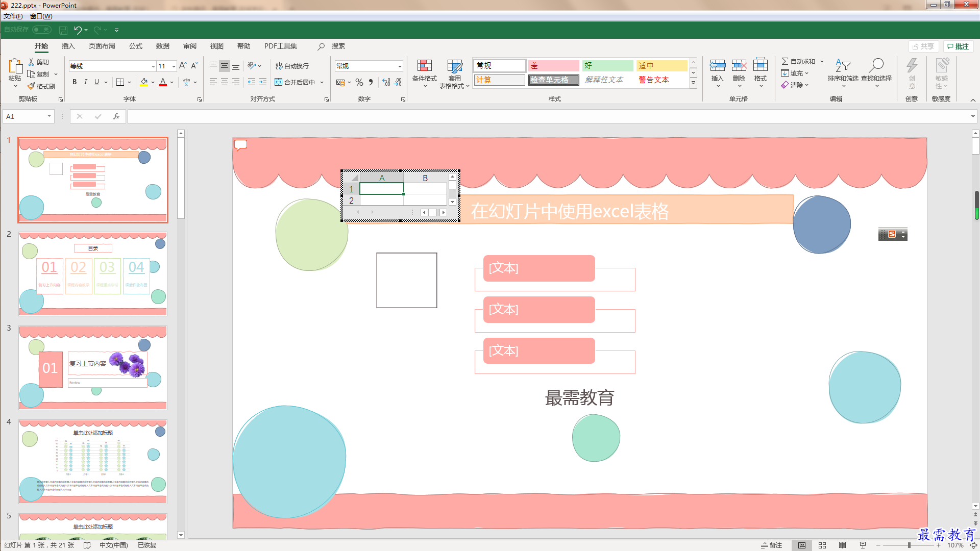This screenshot has height=551, width=980.
Task: Toggle Bold formatting
Action: (75, 82)
